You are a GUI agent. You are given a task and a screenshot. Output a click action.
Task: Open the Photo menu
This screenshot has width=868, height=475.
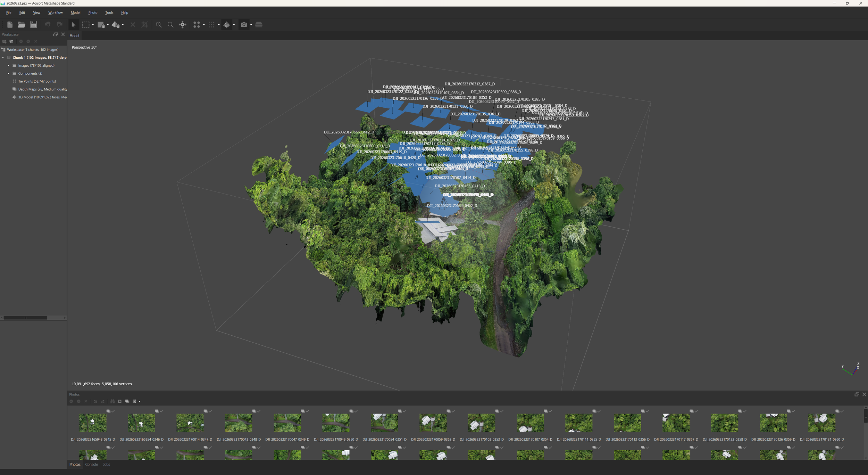(x=93, y=13)
